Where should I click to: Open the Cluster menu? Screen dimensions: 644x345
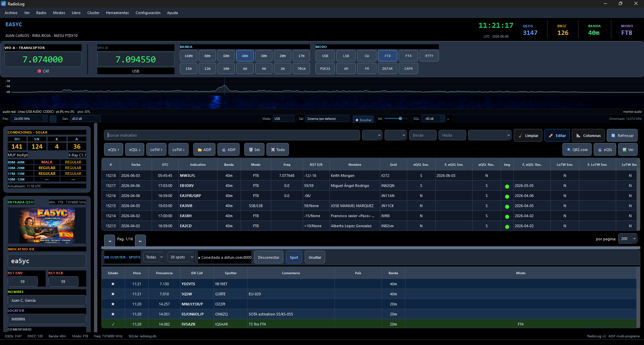click(93, 13)
